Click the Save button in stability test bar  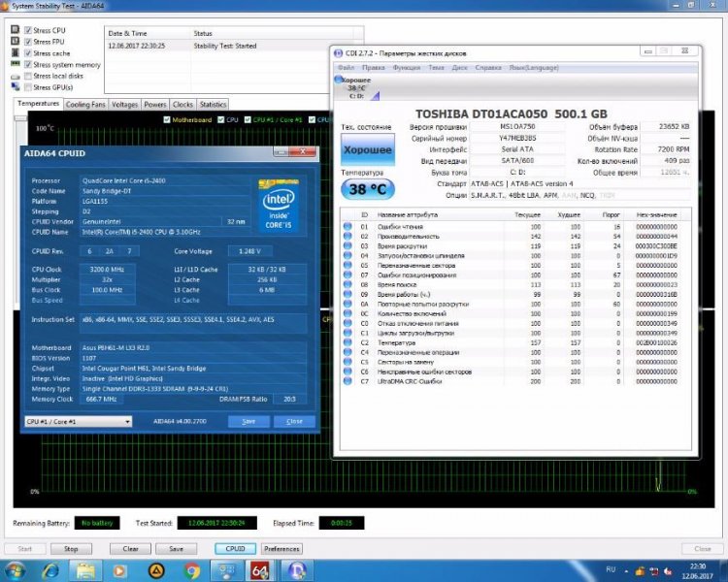(176, 549)
